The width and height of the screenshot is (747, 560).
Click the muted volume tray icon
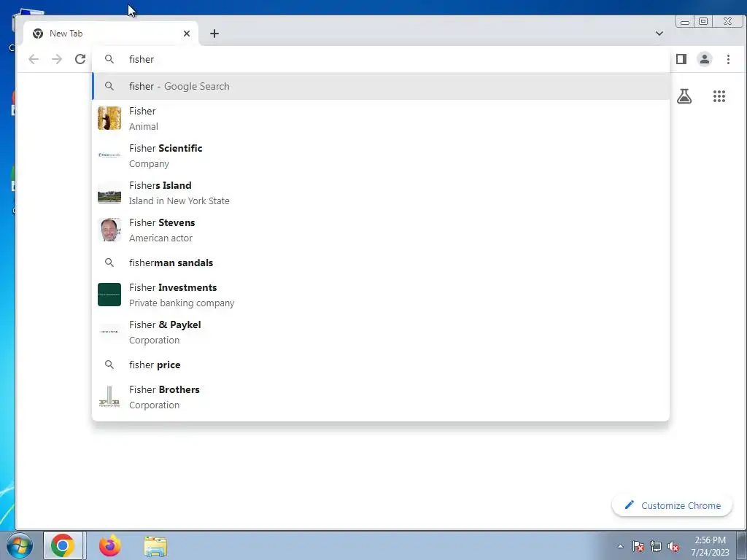coord(673,546)
